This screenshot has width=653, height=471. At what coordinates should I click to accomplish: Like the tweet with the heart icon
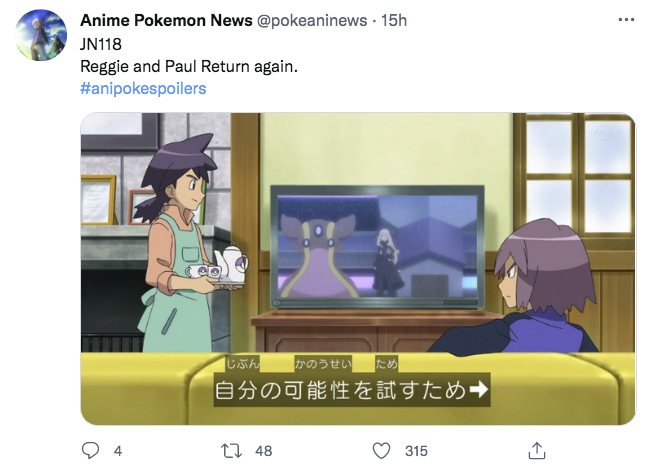pyautogui.click(x=381, y=451)
